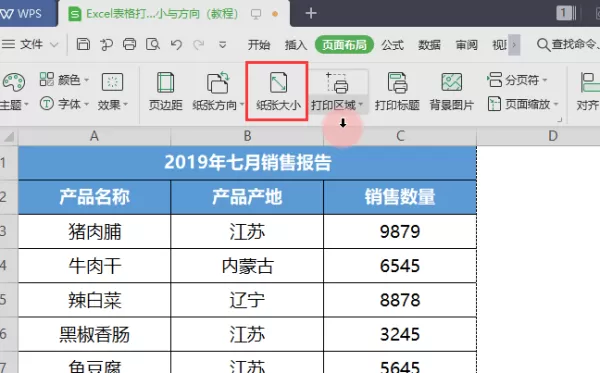Select the 内蒙古 cell

[x=247, y=266]
